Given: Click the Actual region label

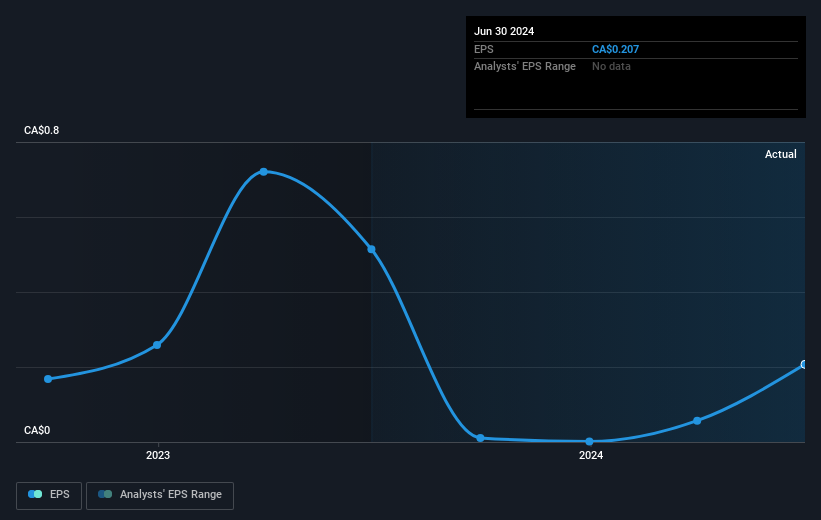Looking at the screenshot, I should (781, 154).
